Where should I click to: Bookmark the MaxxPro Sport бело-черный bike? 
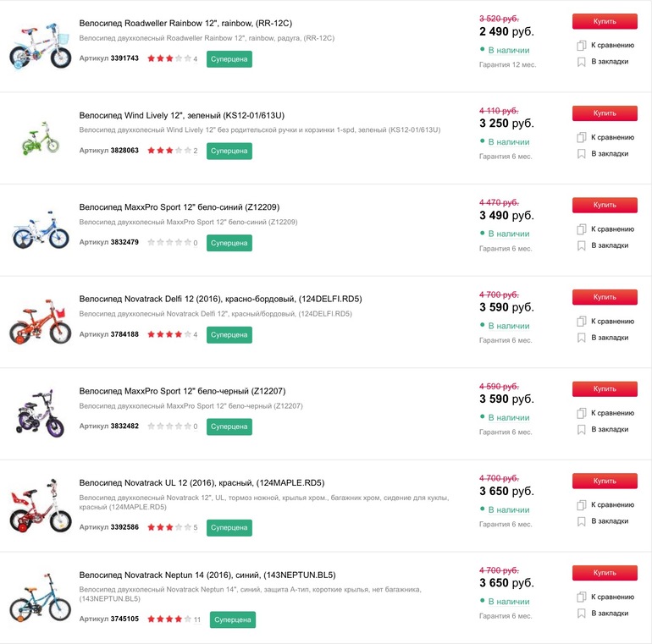[582, 429]
